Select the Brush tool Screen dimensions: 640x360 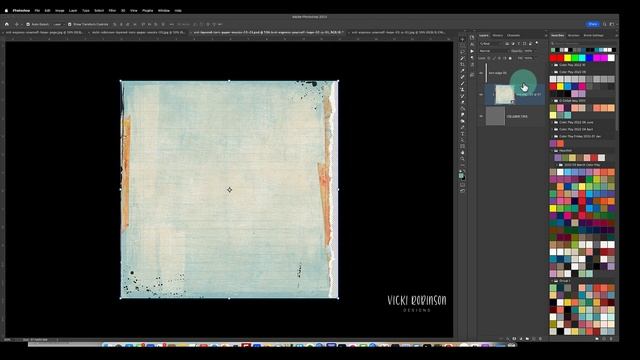[462, 83]
